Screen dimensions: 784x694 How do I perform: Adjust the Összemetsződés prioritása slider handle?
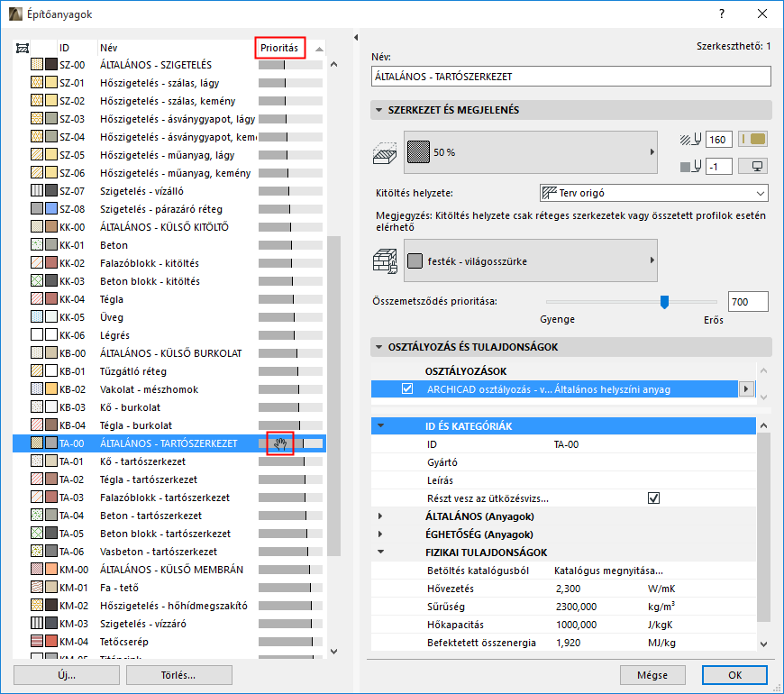[x=664, y=302]
